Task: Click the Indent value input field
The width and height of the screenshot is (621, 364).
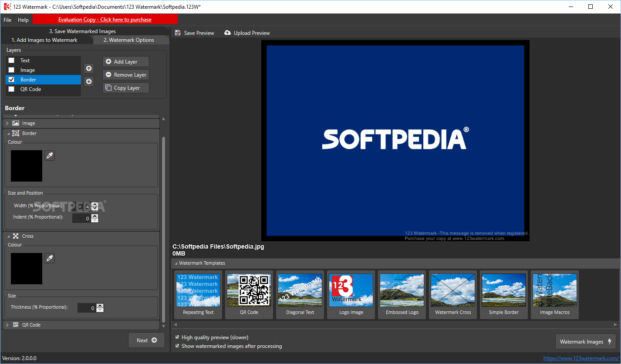Action: click(x=81, y=219)
